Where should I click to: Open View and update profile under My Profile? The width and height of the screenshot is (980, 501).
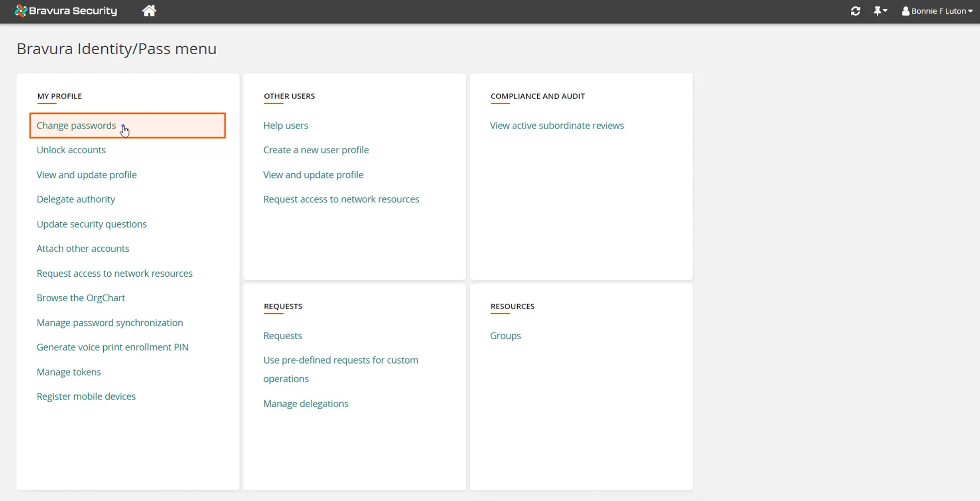pyautogui.click(x=87, y=175)
